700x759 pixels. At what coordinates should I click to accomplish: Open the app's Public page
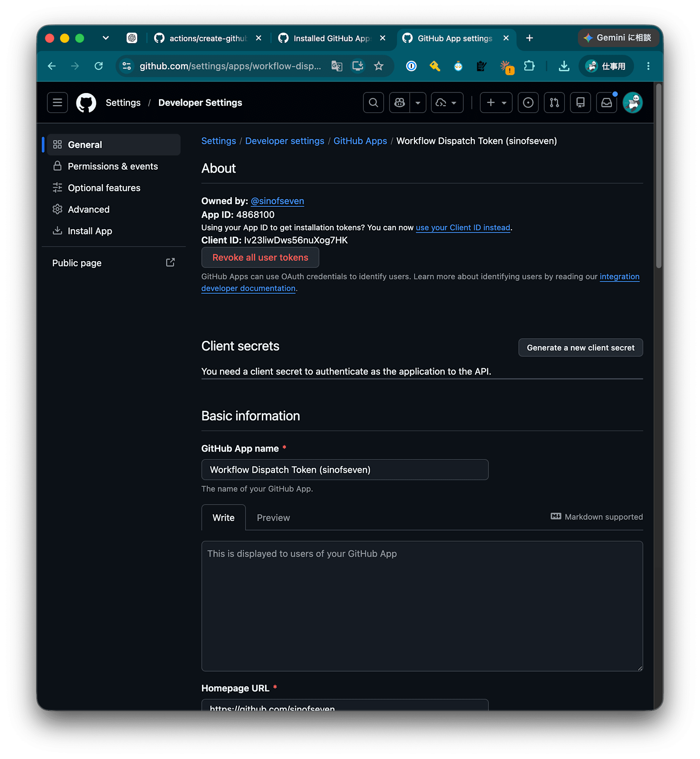coord(113,263)
